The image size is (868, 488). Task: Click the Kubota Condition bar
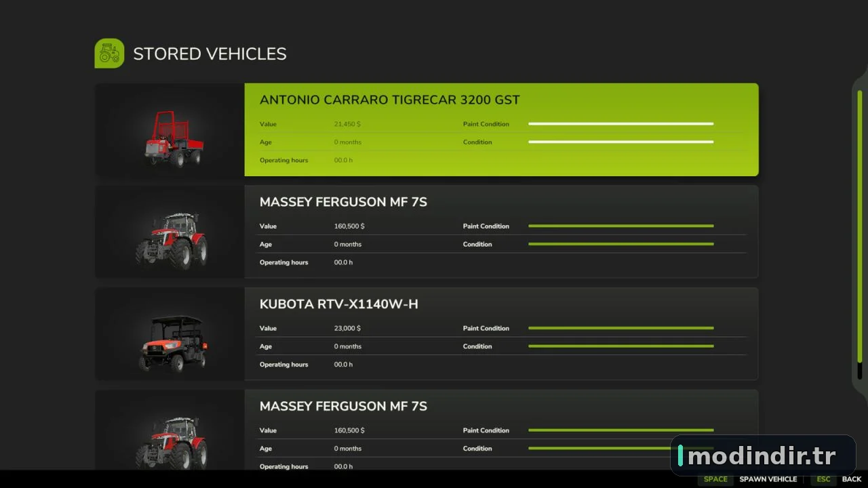pos(621,346)
